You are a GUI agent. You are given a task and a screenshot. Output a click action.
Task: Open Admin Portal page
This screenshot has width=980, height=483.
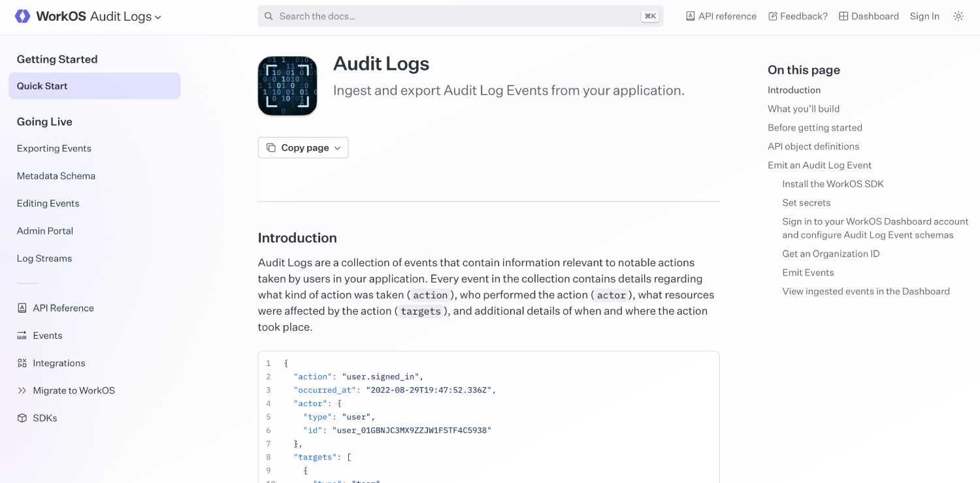45,230
